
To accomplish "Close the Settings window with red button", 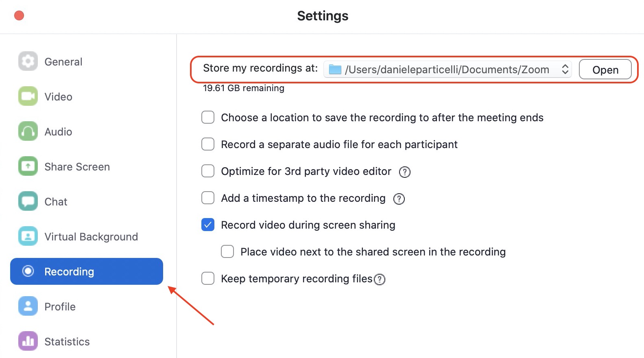I will pyautogui.click(x=19, y=15).
